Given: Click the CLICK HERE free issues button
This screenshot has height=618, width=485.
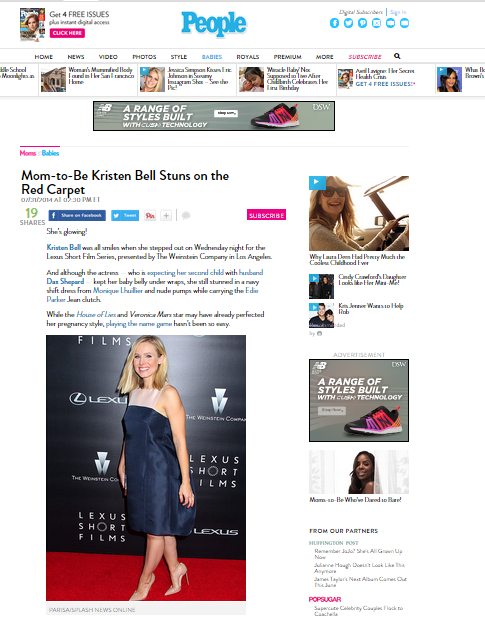Looking at the screenshot, I should coord(67,33).
